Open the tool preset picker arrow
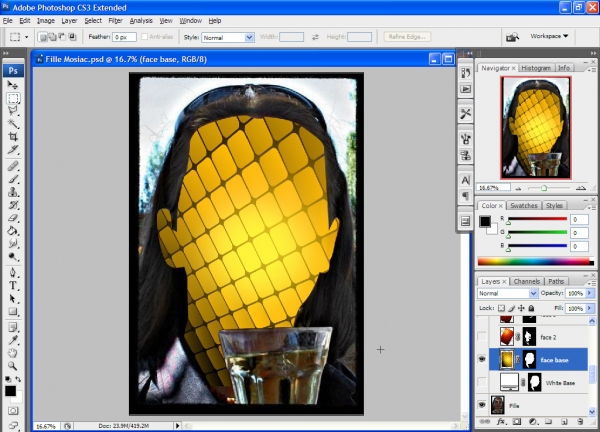600x432 pixels. coord(26,37)
